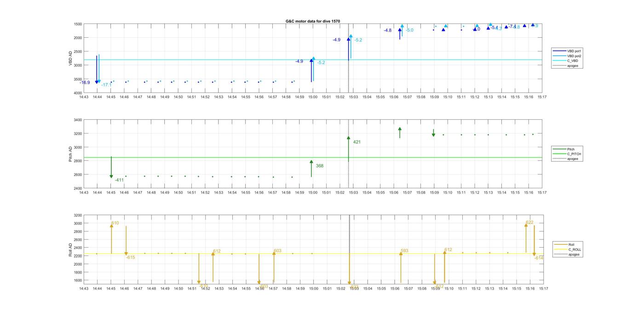Click the "4000" y-axis tick label

point(77,93)
